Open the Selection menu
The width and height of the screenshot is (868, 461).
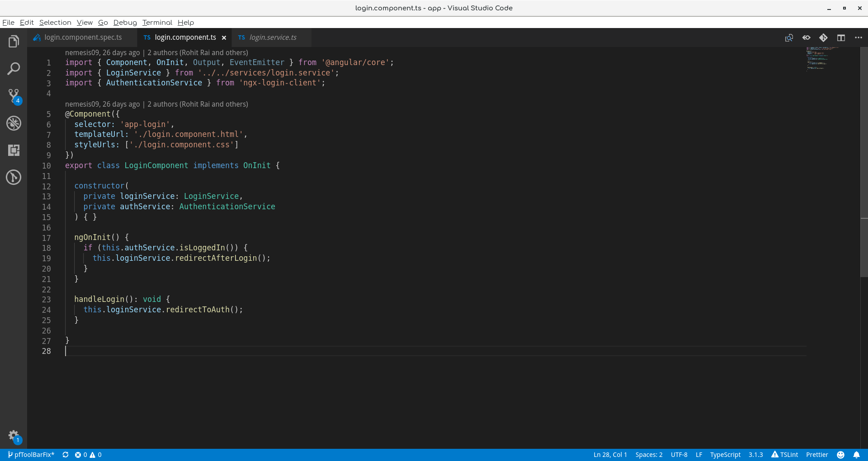click(x=55, y=23)
